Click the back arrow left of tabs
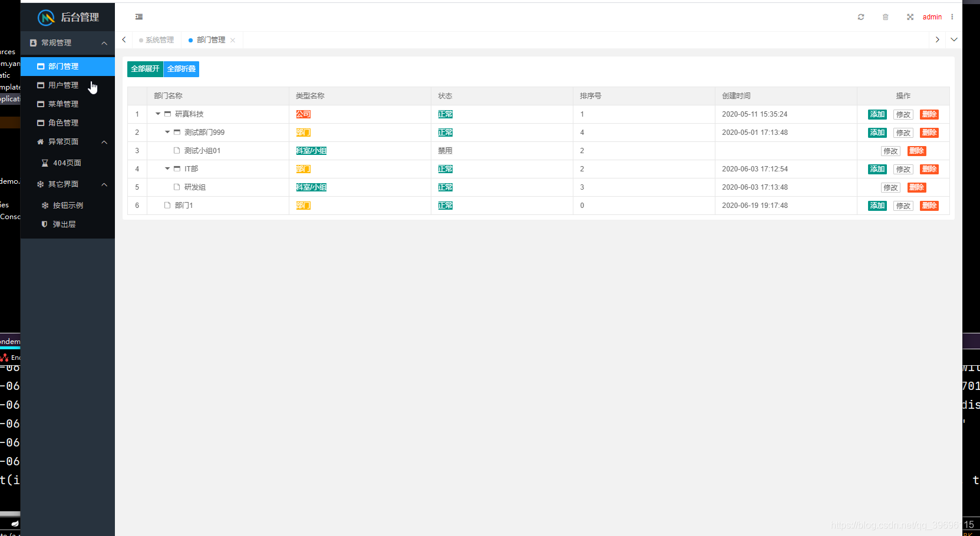This screenshot has height=536, width=980. pyautogui.click(x=124, y=39)
